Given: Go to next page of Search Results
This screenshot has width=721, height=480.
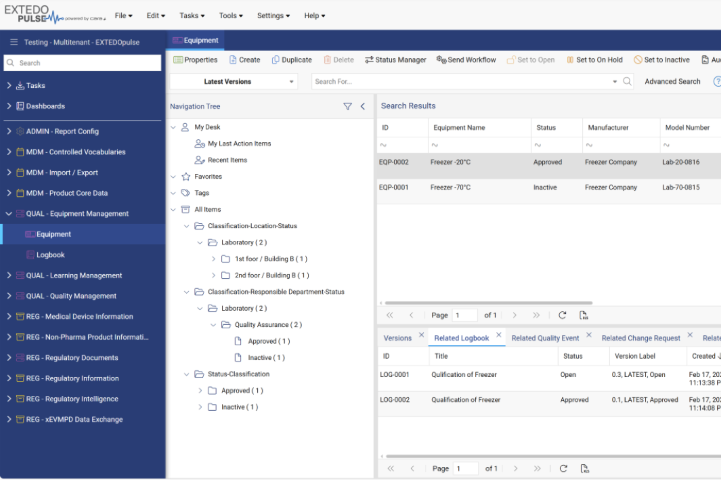Looking at the screenshot, I should pyautogui.click(x=515, y=315).
